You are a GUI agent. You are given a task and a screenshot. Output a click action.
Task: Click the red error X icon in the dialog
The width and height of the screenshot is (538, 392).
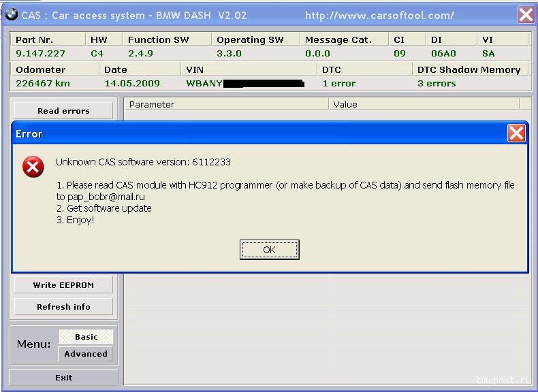(33, 167)
